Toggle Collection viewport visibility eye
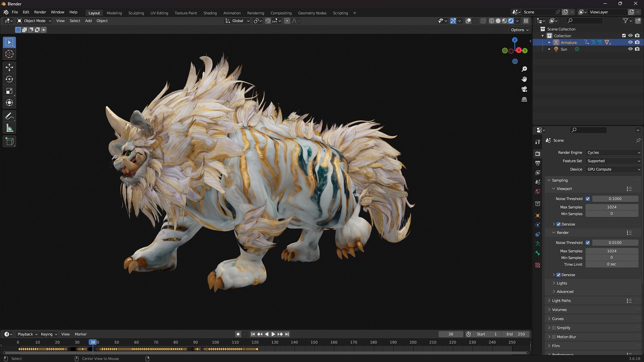 coord(630,36)
